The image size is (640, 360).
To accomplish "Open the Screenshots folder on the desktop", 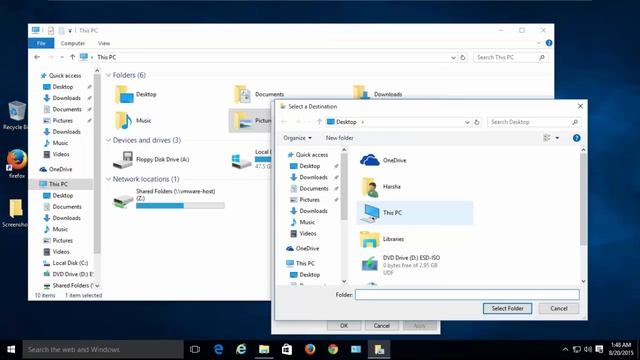I will pyautogui.click(x=16, y=213).
